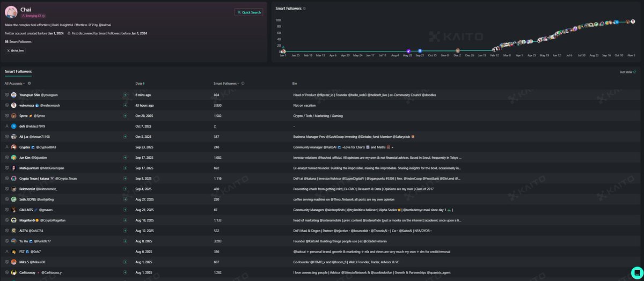Click Rektnomist @rektonomist_ name
The height and width of the screenshot is (281, 644).
(38, 189)
